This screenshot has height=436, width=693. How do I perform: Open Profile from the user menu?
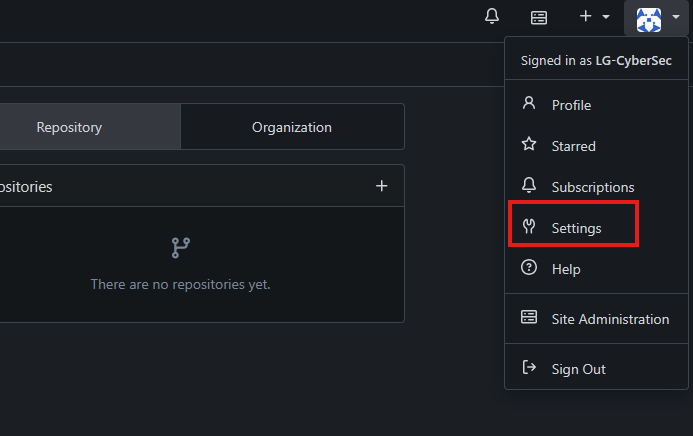[571, 105]
